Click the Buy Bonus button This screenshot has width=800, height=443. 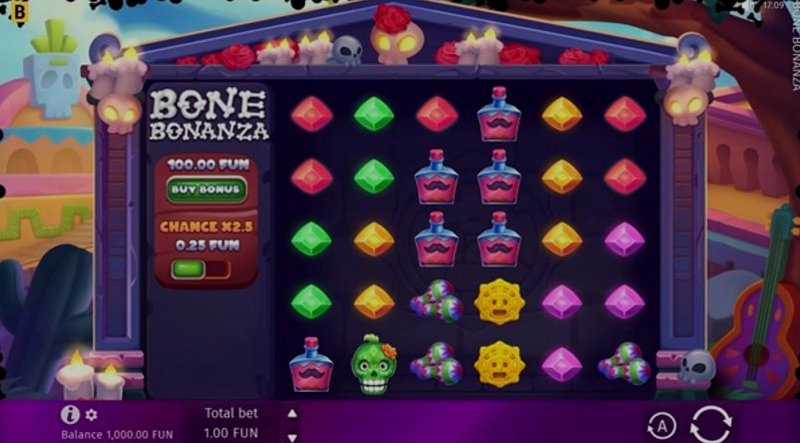click(x=206, y=189)
